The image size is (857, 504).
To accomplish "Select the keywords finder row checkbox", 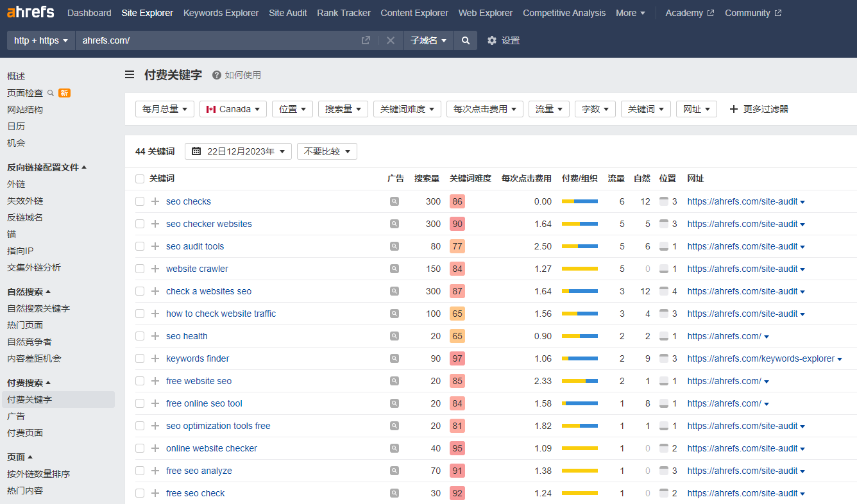I will point(140,358).
